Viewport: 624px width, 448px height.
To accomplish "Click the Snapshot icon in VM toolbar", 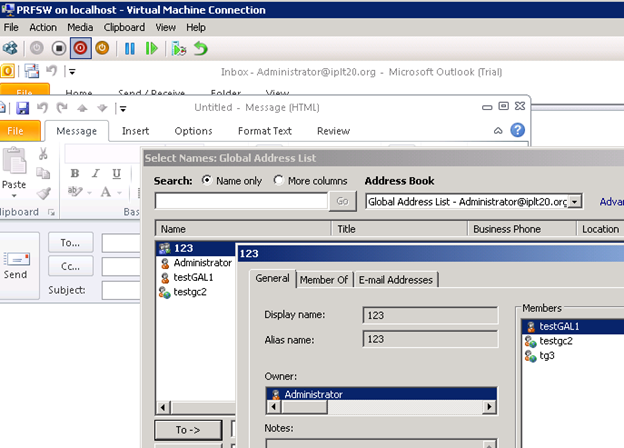I will 179,49.
